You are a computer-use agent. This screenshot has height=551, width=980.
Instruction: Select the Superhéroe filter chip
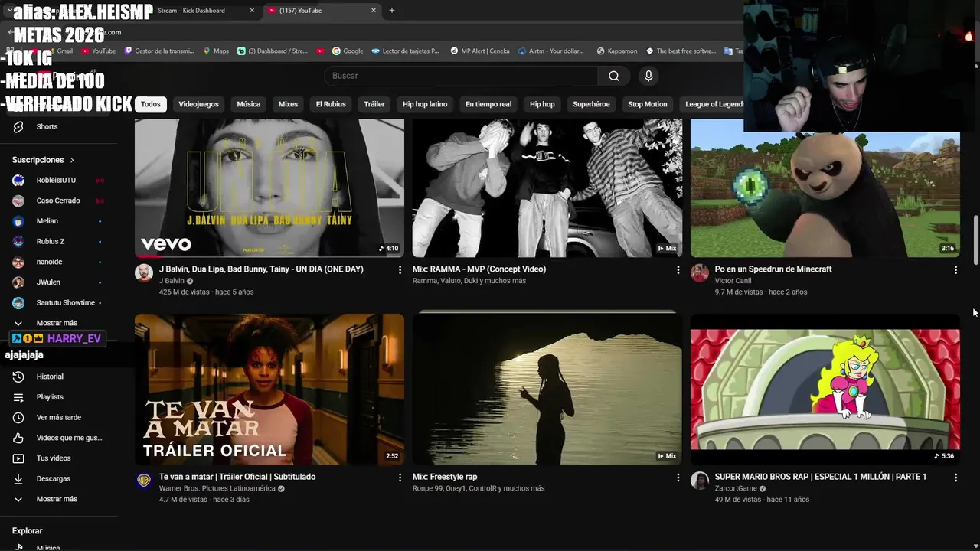591,104
